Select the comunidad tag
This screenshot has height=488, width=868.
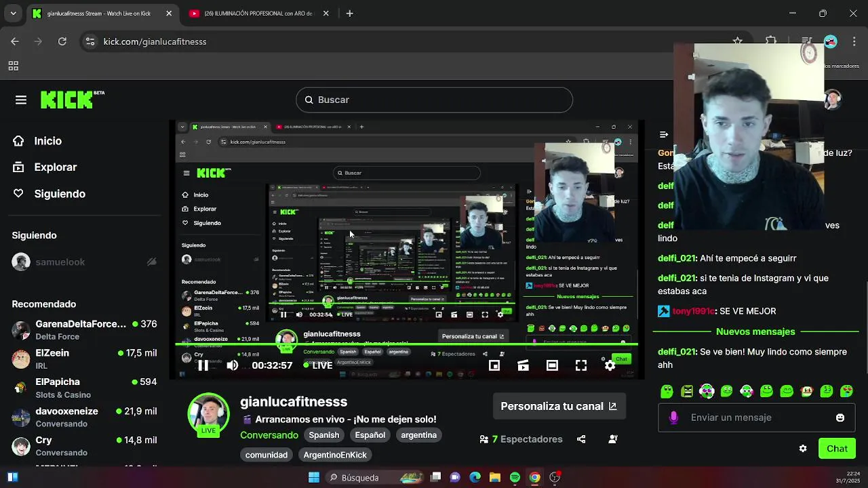(x=267, y=455)
